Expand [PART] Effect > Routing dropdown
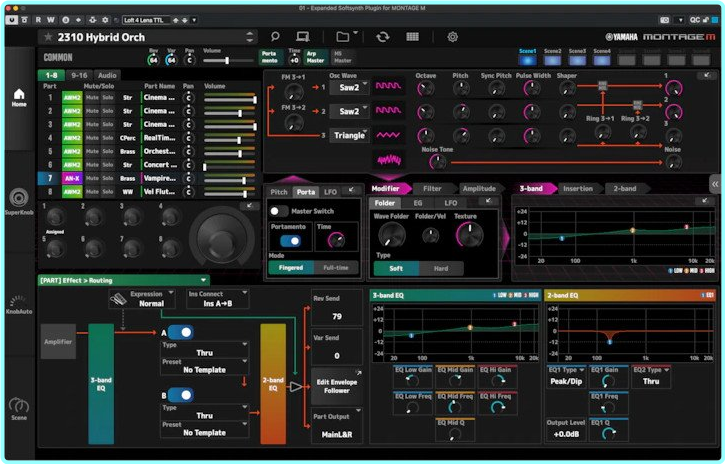 pos(123,281)
